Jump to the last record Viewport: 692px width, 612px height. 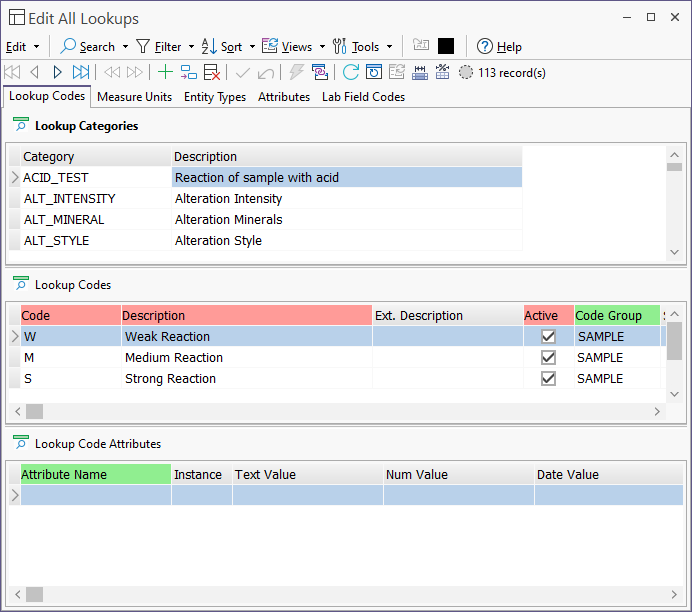81,72
